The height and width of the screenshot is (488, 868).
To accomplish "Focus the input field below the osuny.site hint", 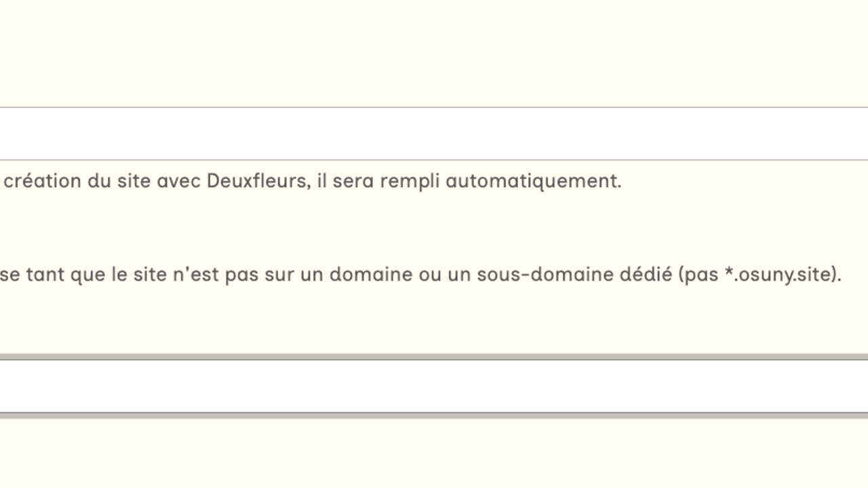I will coord(434,386).
